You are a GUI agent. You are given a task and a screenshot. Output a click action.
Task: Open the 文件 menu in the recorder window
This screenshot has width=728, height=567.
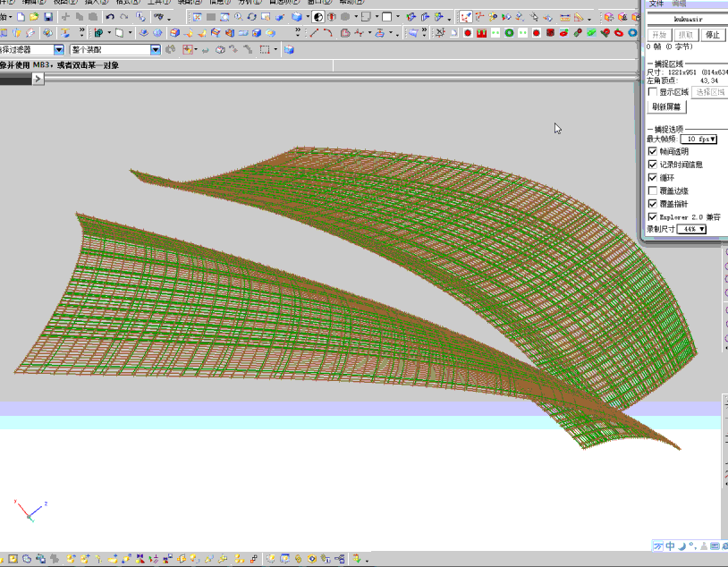pos(656,4)
